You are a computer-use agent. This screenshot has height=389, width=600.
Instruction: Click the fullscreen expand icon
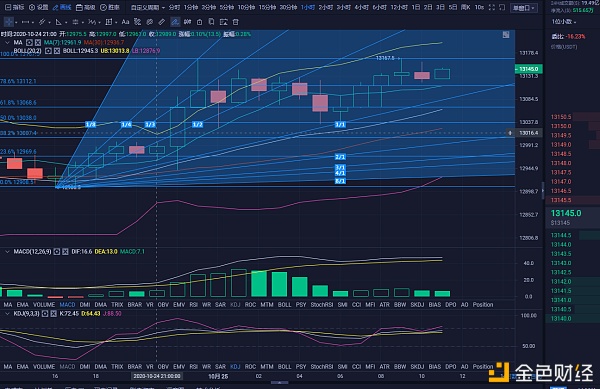492,7
